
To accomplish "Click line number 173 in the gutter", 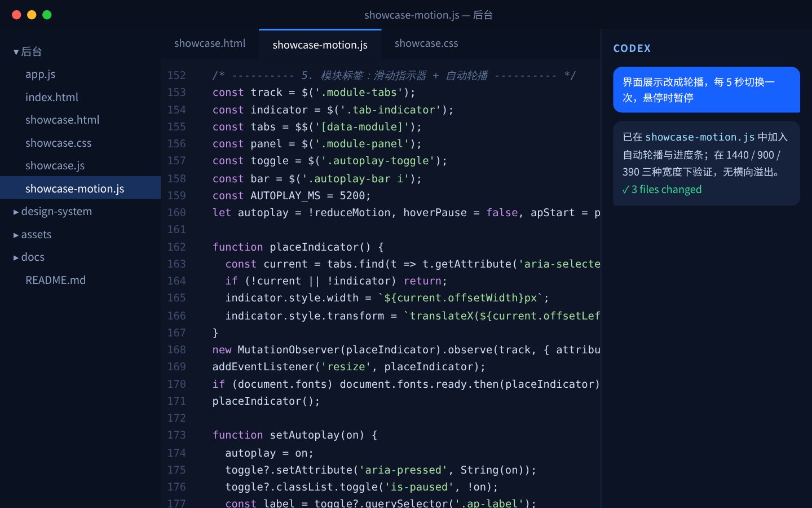I will (176, 435).
